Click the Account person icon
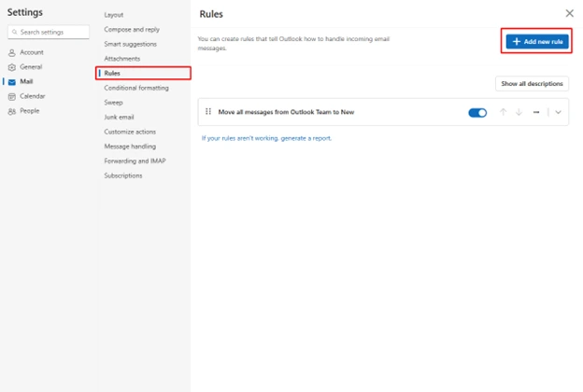 coord(12,53)
